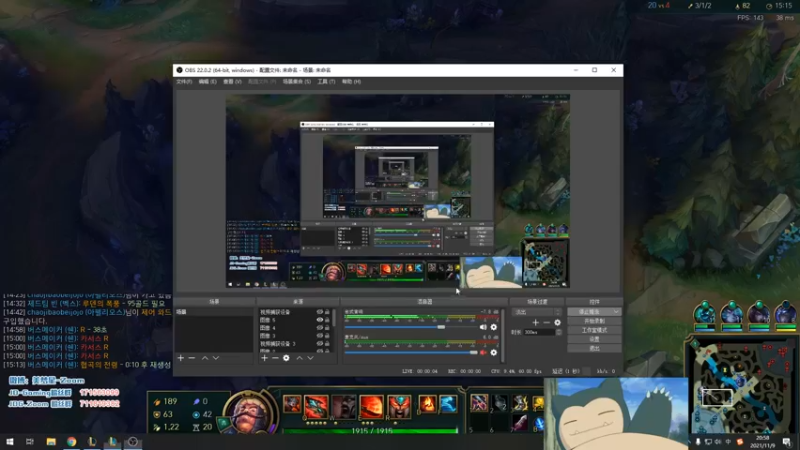
Task: Open transition properties gear icon
Action: tap(557, 322)
